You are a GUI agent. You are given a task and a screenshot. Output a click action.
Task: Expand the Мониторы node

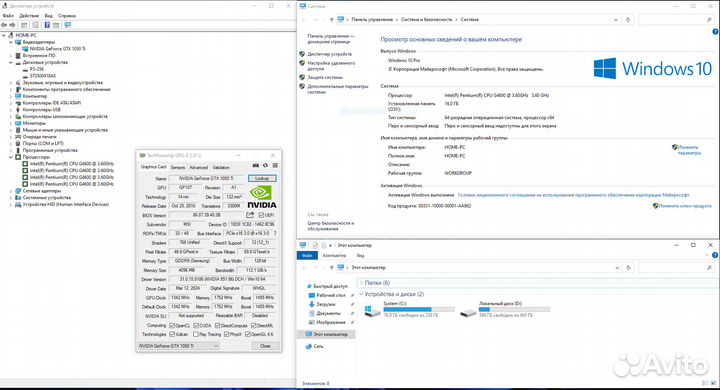tap(11, 123)
